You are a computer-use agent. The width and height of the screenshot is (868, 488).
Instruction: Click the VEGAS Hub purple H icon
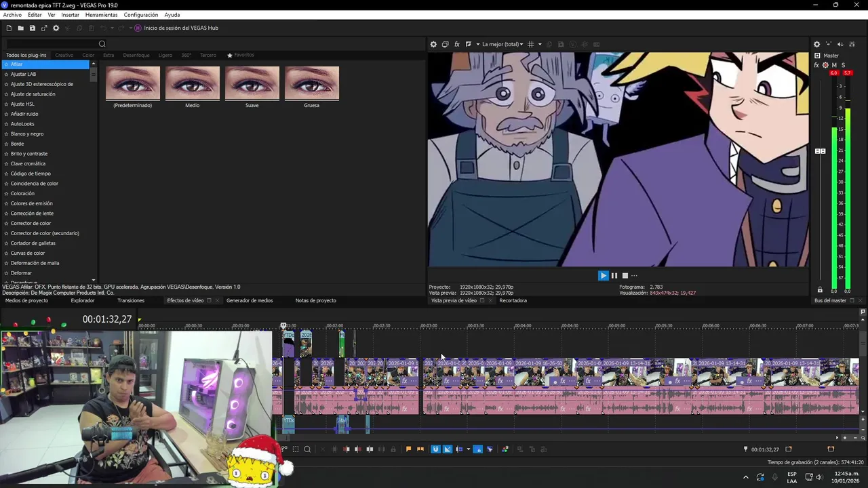138,28
